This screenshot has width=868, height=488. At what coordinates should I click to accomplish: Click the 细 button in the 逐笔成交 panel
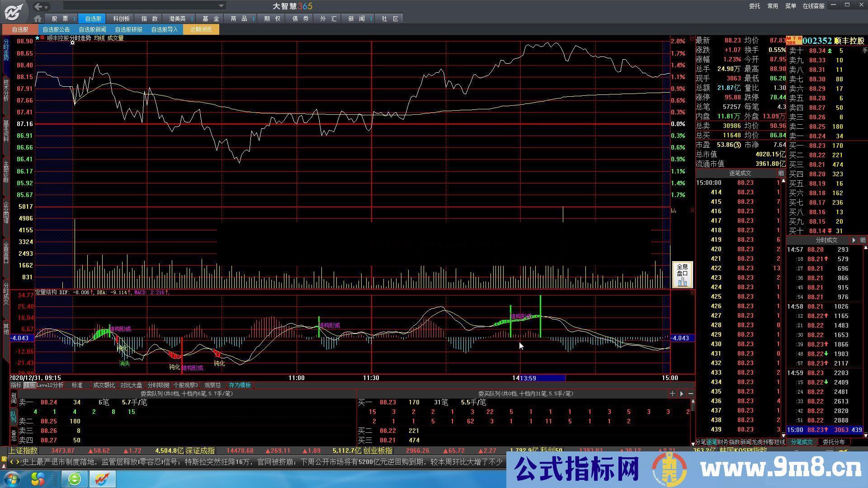781,173
